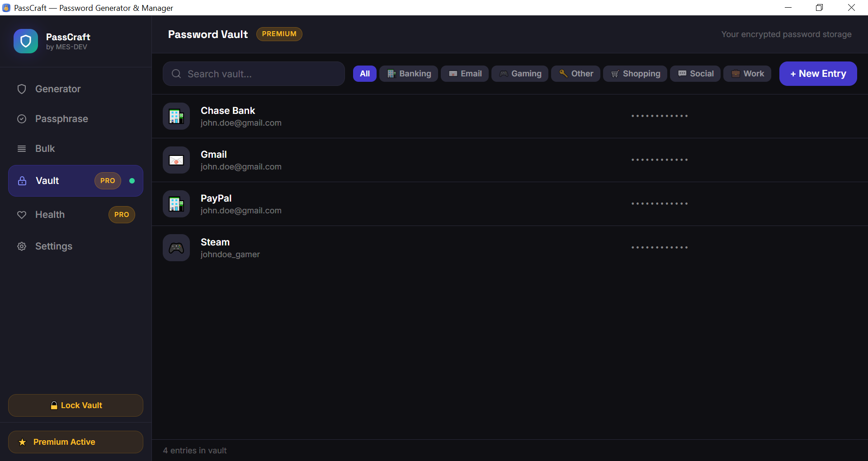Image resolution: width=868 pixels, height=461 pixels.
Task: Click the PayPal building icon
Action: 176,204
